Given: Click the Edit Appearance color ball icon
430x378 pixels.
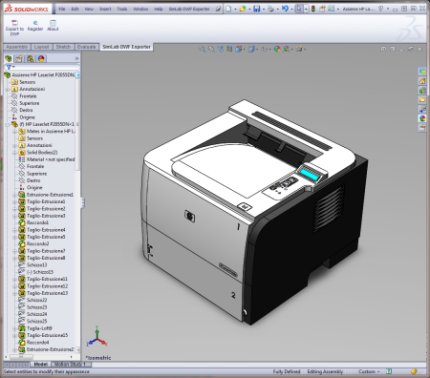Looking at the screenshot, I should point(277,49).
